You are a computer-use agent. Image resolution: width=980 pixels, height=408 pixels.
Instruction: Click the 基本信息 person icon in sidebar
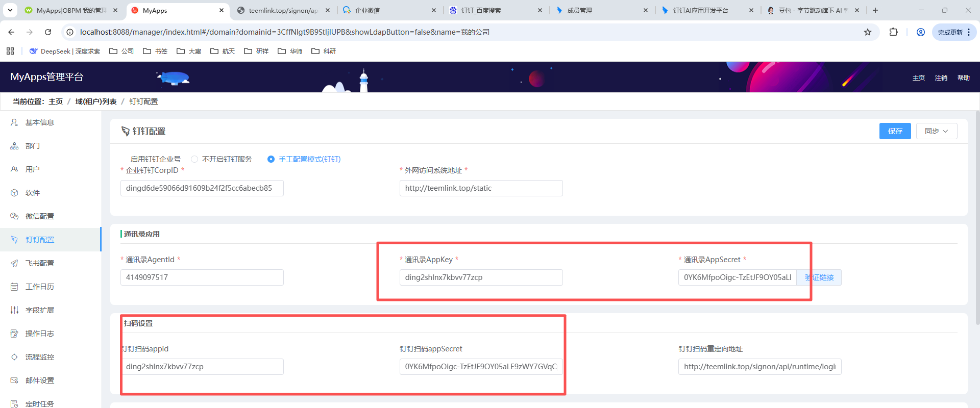click(x=14, y=122)
